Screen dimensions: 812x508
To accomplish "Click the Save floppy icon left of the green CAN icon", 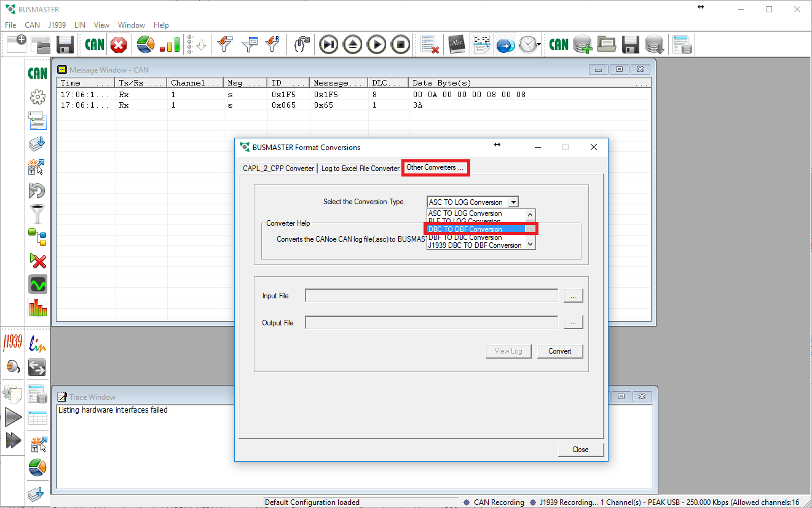I will tap(65, 44).
